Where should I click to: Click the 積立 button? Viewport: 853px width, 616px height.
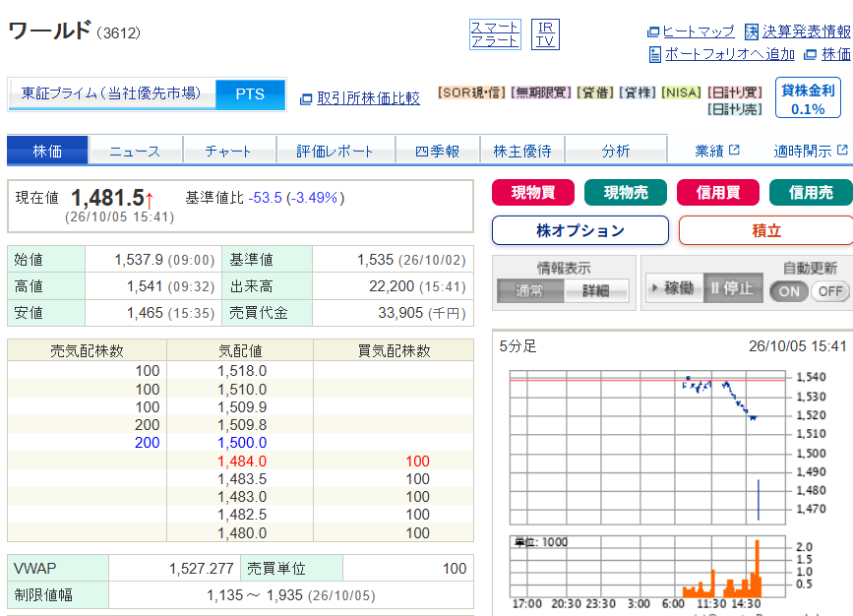(x=766, y=230)
